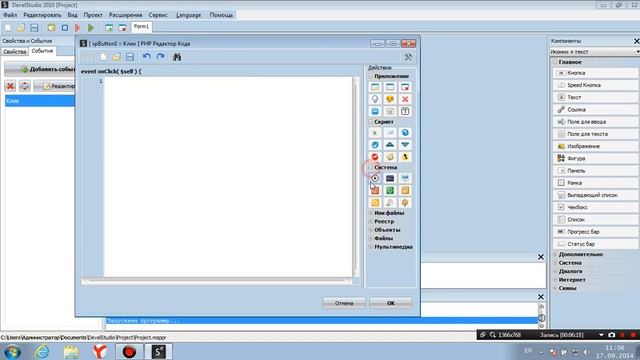The image size is (640, 360).
Task: Expand the Интернет components group
Action: tap(555, 280)
